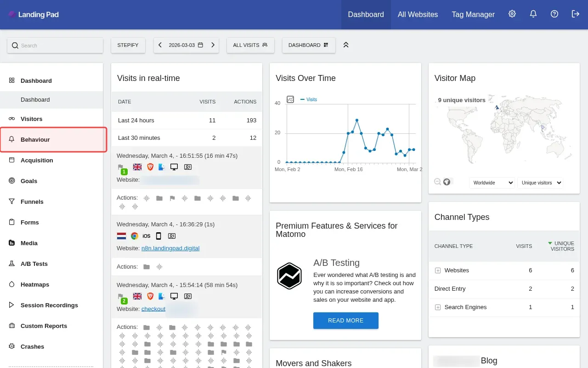Click into the Search input field
Image resolution: width=588 pixels, height=368 pixels.
tap(55, 46)
